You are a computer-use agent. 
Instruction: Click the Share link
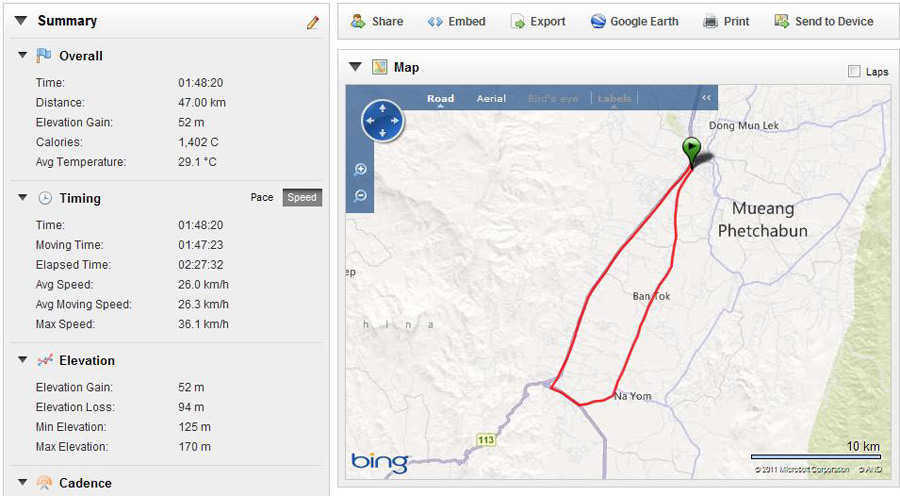pos(387,22)
